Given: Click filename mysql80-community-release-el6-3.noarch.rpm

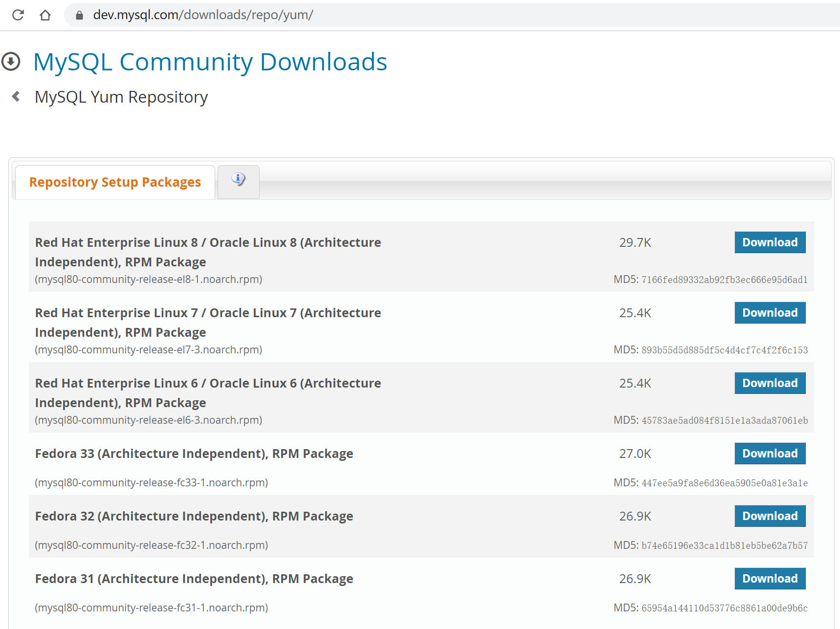Looking at the screenshot, I should [149, 420].
